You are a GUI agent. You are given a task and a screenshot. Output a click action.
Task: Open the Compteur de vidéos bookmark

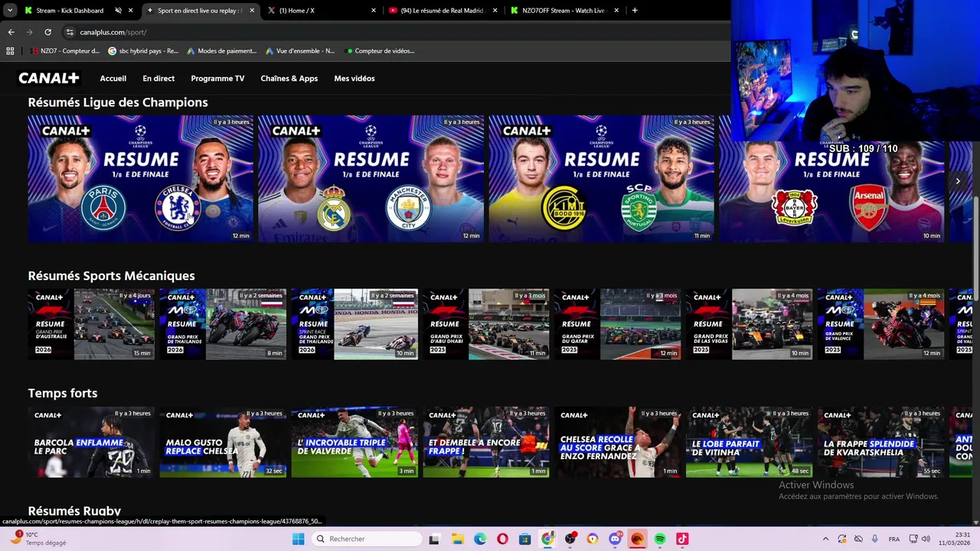click(381, 51)
